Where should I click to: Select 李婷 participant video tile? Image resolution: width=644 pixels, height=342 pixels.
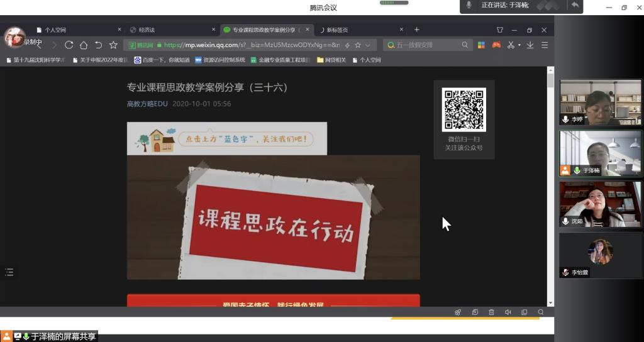(x=600, y=102)
